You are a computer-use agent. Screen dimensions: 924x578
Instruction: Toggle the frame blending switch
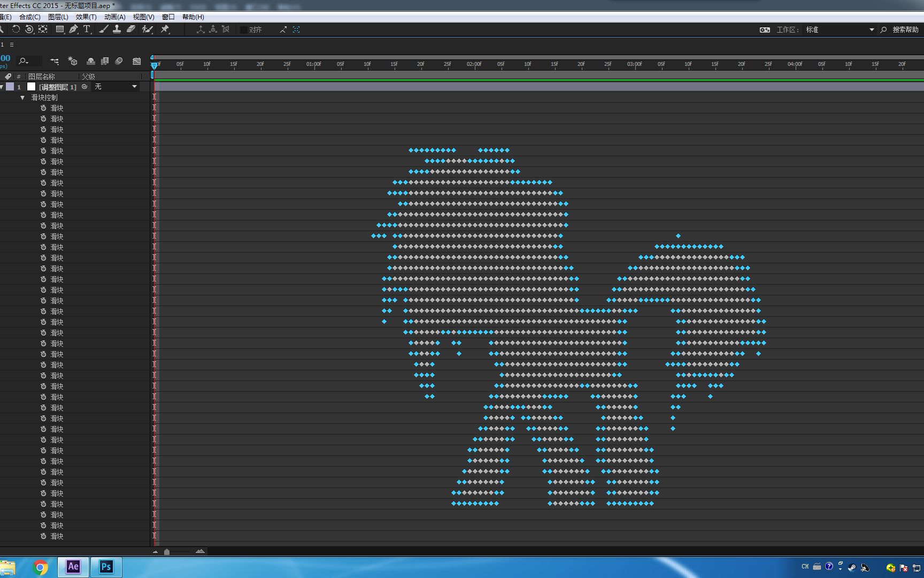click(105, 61)
